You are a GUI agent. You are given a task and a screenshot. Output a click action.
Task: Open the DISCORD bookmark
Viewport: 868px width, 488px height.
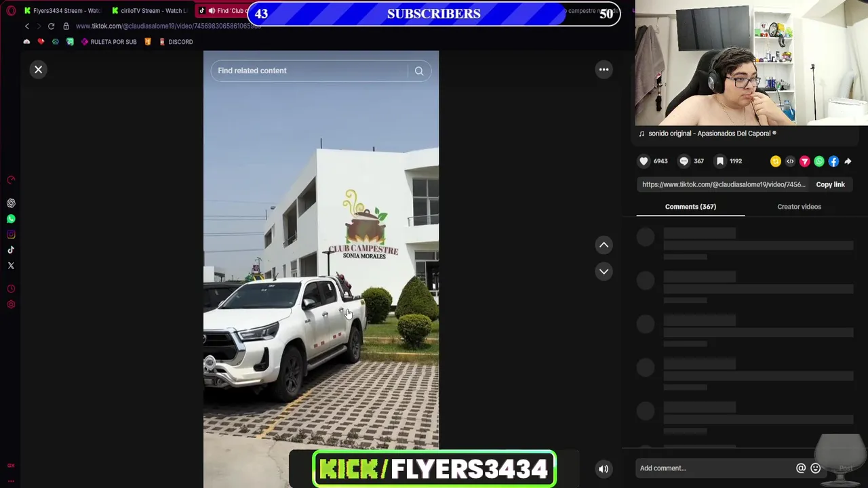coord(176,42)
